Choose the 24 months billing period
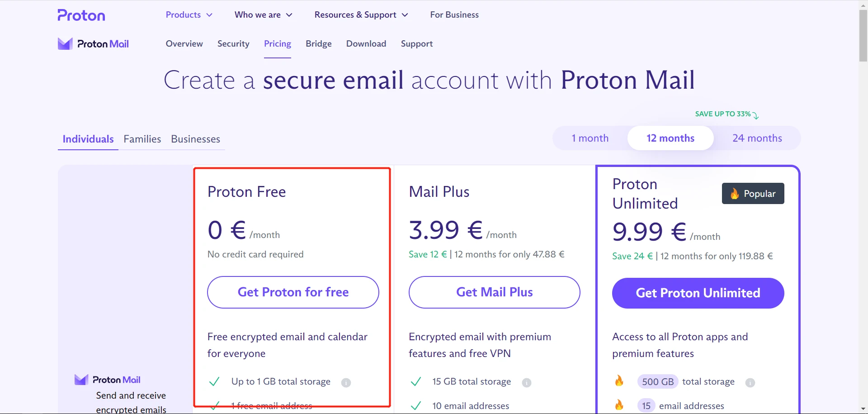The image size is (868, 414). click(757, 138)
